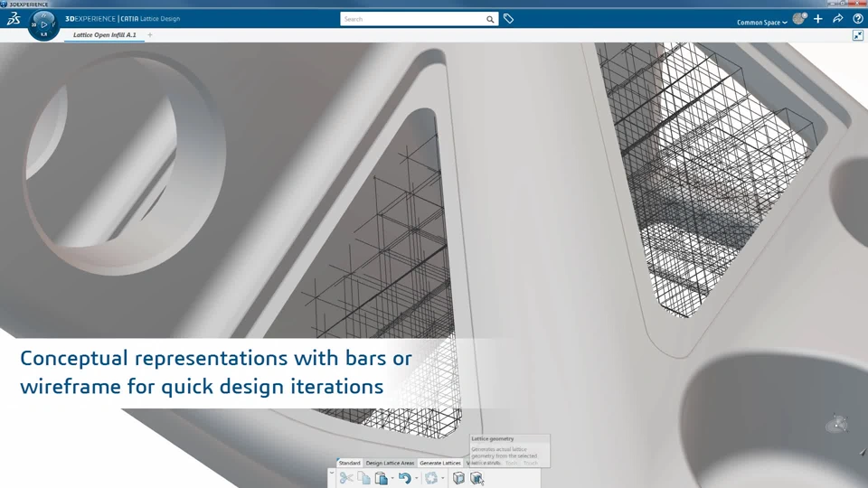Switch to the Design Lattice Areas tab

[x=390, y=463]
